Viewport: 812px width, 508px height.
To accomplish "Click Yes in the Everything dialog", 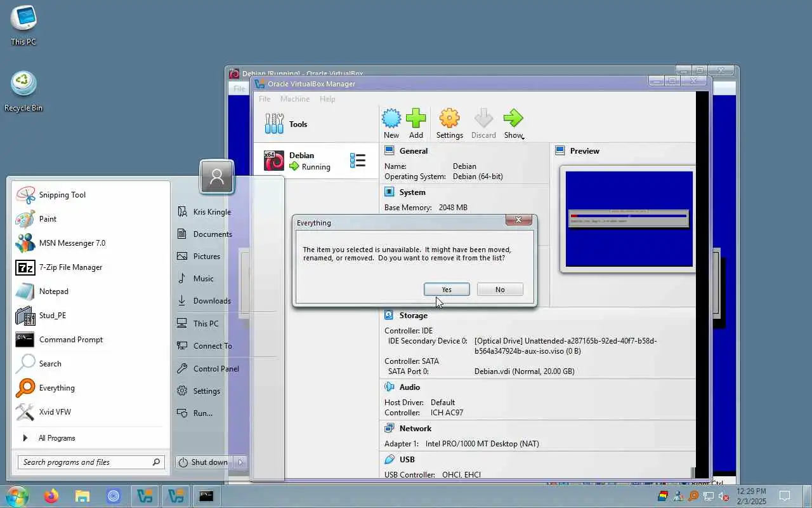I will [x=447, y=290].
